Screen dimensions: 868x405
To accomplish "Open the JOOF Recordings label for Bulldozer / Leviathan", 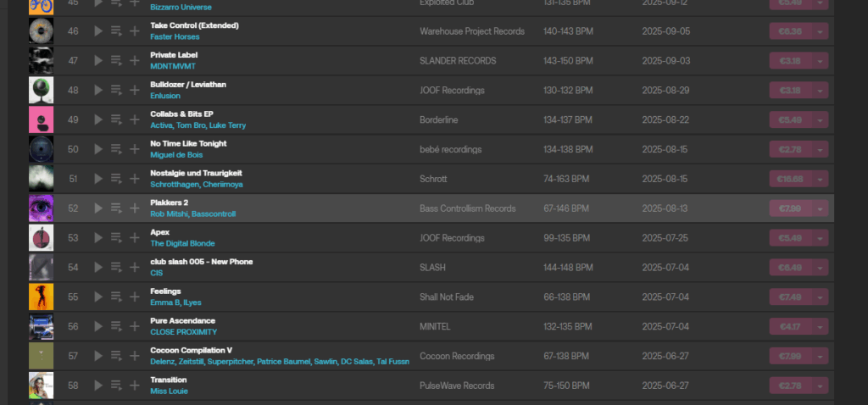I will click(452, 91).
